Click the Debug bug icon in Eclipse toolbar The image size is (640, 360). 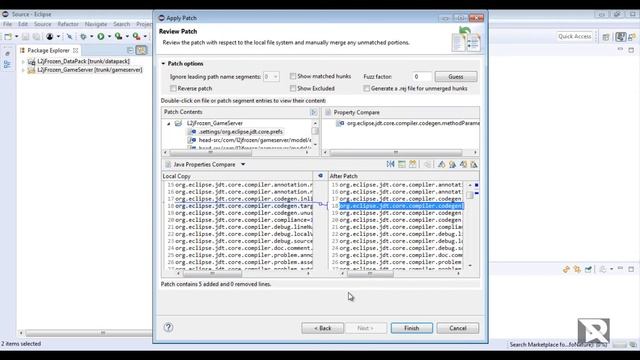pyautogui.click(x=83, y=37)
